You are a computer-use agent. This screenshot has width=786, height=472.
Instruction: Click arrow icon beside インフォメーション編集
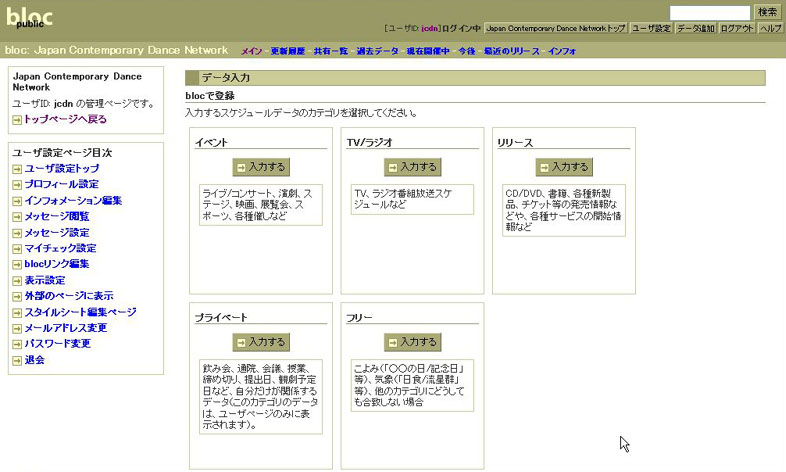coord(17,201)
